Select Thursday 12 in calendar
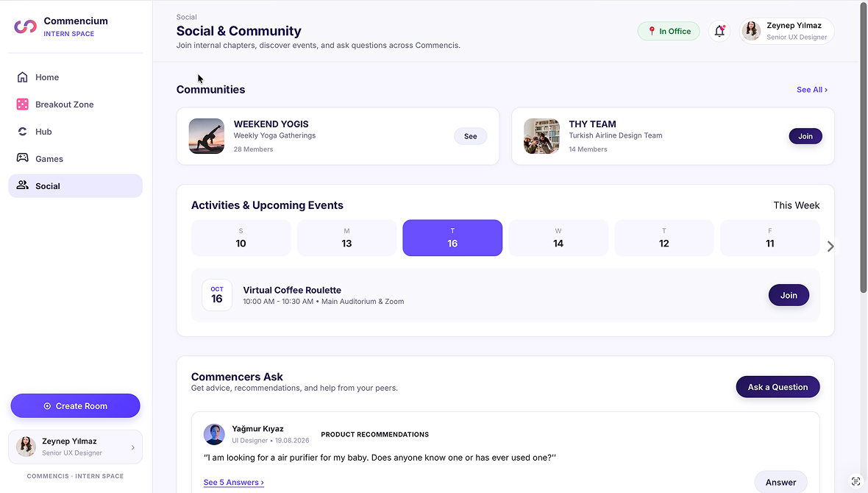 pos(664,238)
